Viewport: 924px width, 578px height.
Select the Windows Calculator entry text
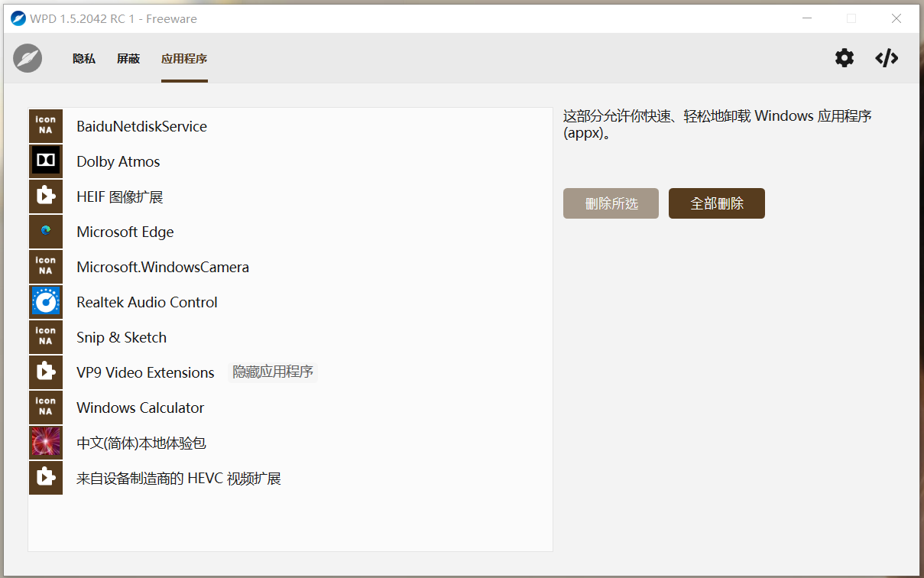(141, 408)
